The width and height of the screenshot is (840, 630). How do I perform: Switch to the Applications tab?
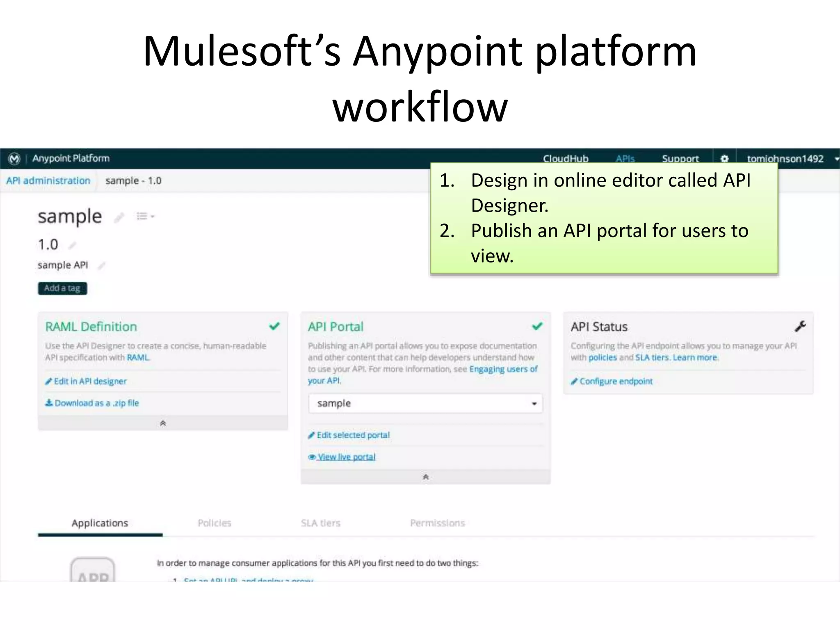[100, 523]
